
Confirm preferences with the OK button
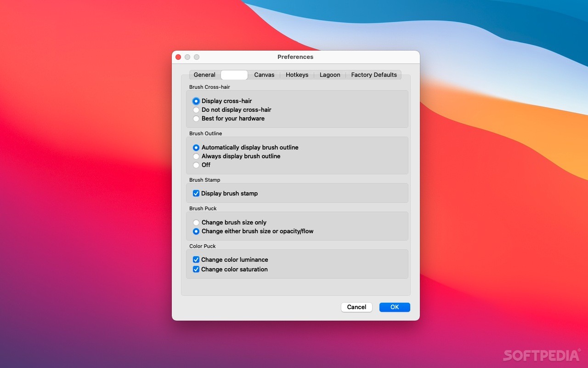pos(394,307)
